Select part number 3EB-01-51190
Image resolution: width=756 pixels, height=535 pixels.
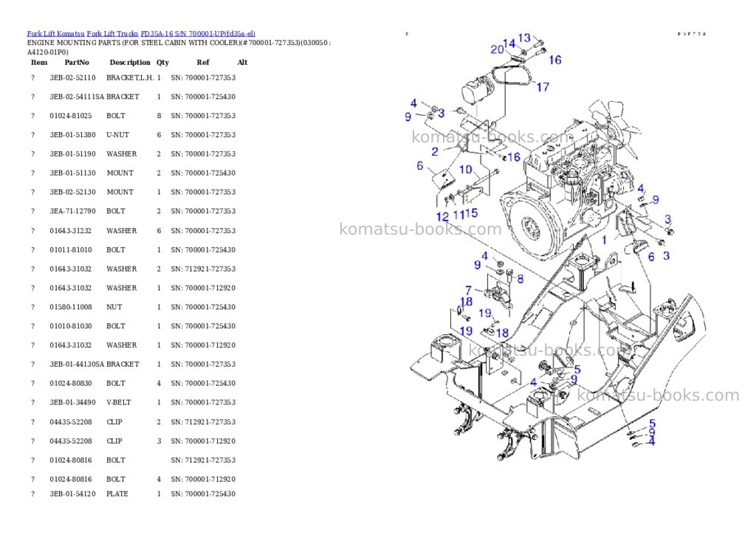pos(72,154)
